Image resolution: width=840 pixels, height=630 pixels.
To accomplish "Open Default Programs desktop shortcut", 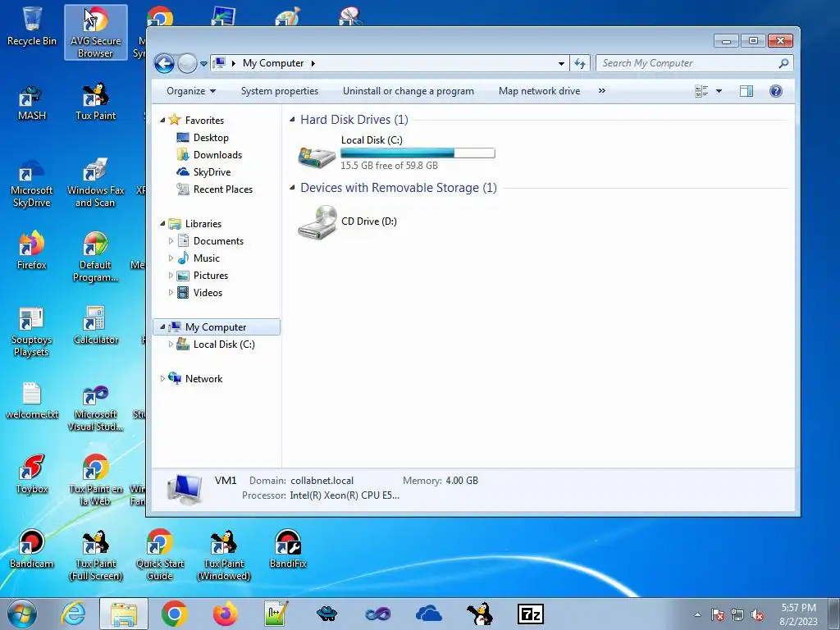I will (x=95, y=257).
